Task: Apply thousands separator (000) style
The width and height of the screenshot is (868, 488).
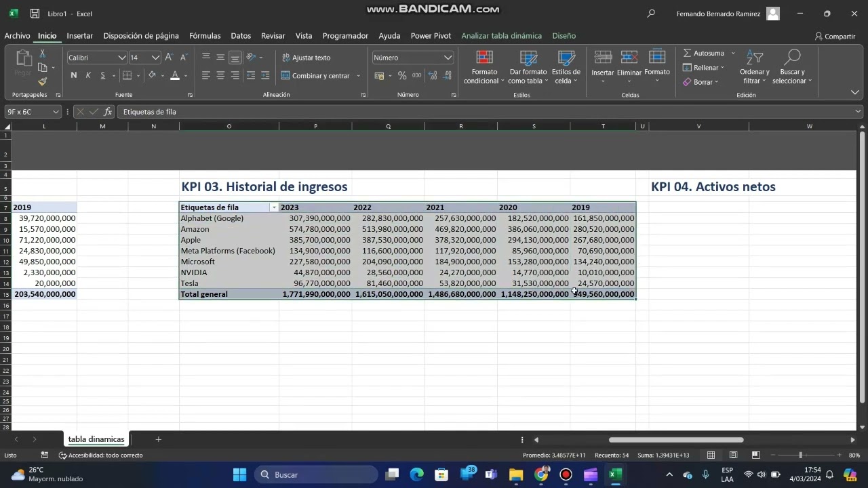Action: pyautogui.click(x=416, y=75)
